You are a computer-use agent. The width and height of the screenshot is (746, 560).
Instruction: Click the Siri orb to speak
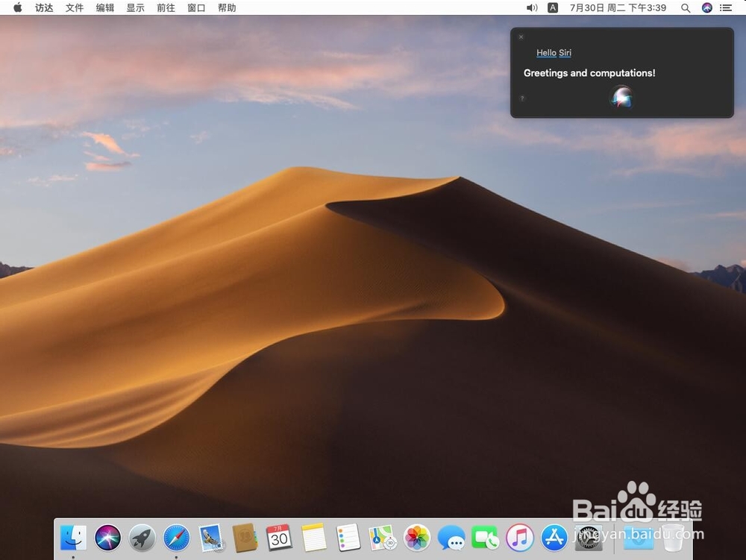(621, 98)
